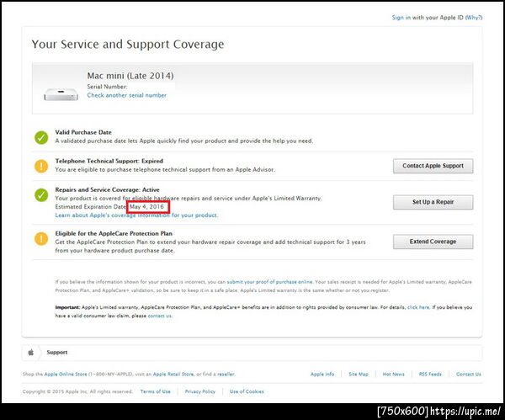
Task: Open the reseller footer link
Action: [226, 375]
